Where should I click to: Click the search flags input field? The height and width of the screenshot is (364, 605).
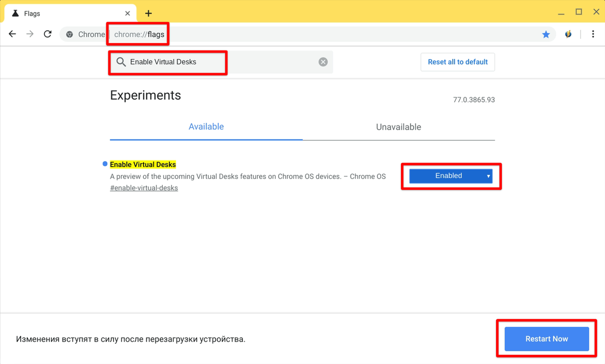click(221, 62)
